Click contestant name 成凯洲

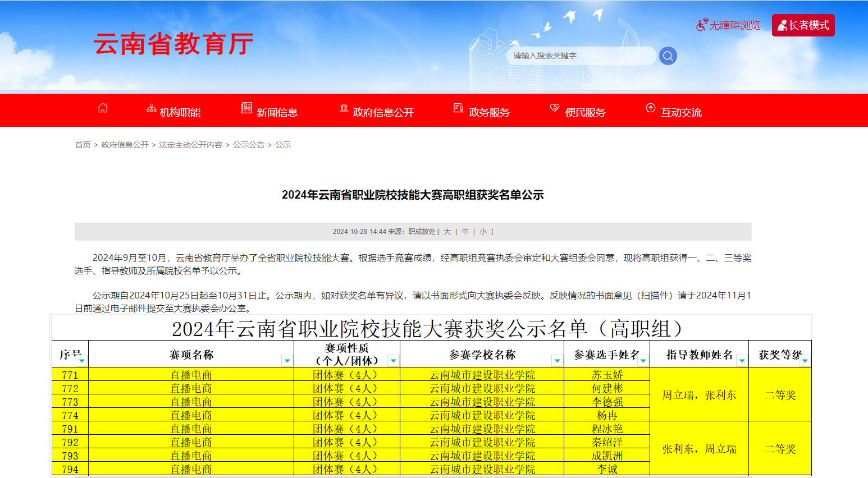click(x=607, y=456)
